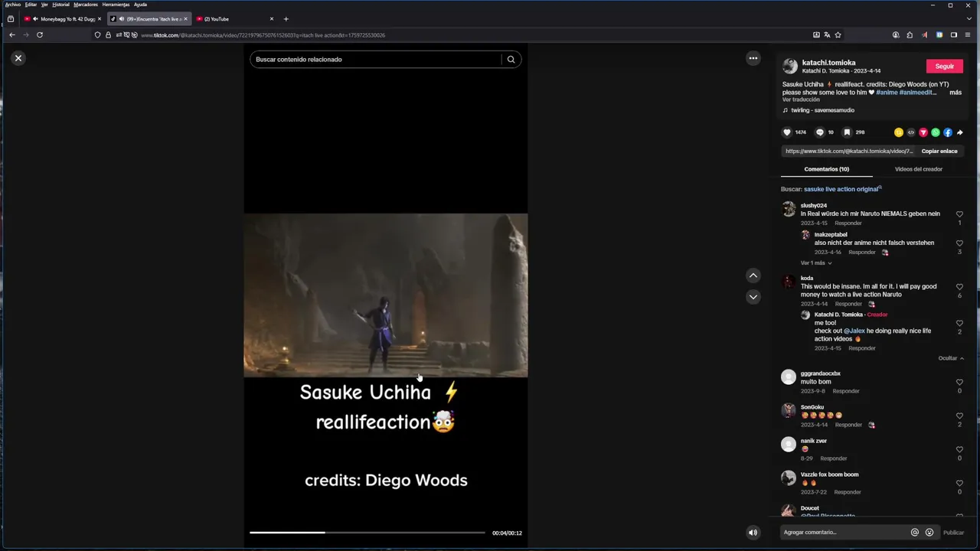
Task: Bookmark page with star icon
Action: point(838,34)
